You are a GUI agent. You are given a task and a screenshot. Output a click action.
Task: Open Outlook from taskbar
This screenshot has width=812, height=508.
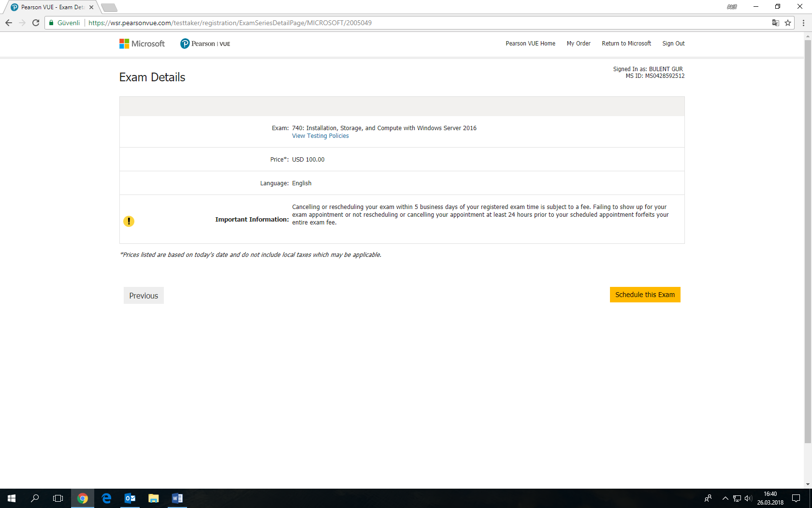[130, 498]
